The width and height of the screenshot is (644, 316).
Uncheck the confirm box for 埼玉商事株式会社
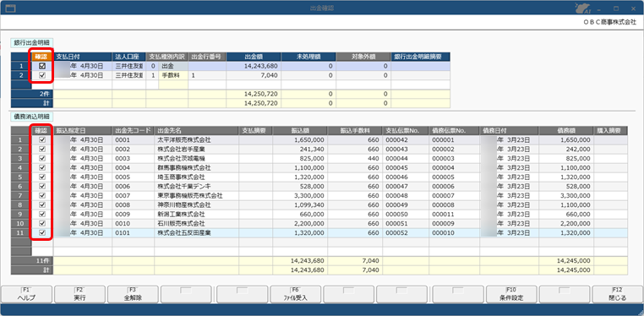click(x=42, y=177)
